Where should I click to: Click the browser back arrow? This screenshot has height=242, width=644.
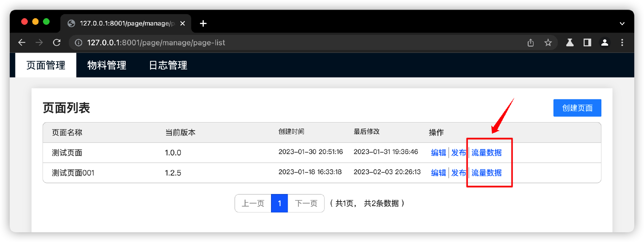[x=22, y=43]
